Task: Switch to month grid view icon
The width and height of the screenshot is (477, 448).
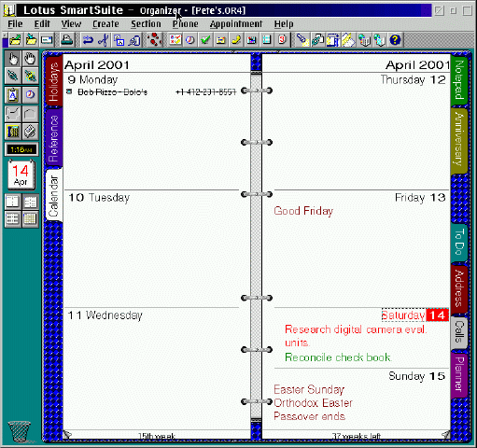Action: [x=30, y=219]
